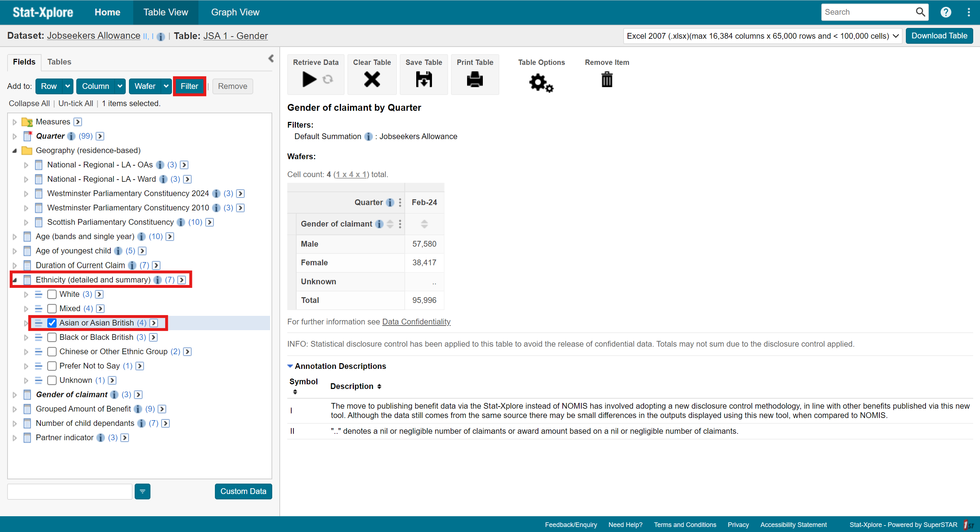Collapse the fields panel with the arrow

271,58
